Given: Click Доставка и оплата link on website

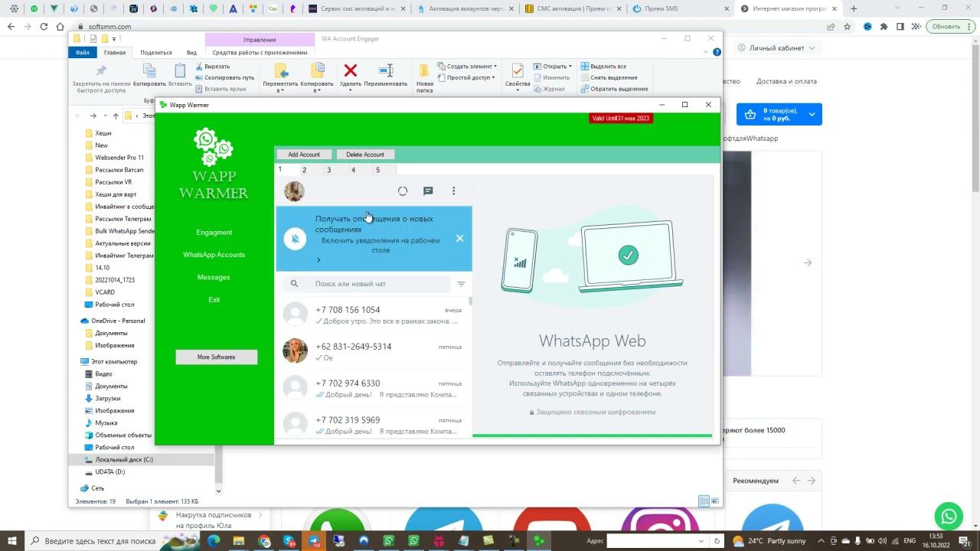Looking at the screenshot, I should point(786,81).
